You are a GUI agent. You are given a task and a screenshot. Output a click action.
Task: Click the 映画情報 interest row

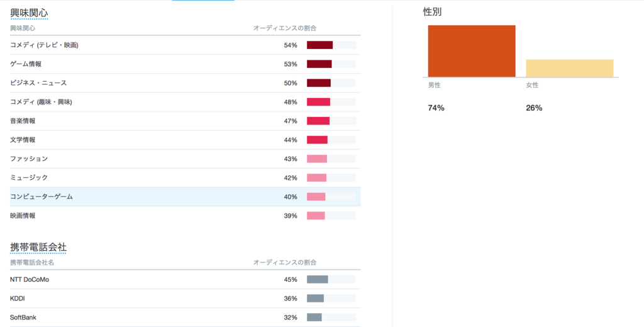(186, 216)
